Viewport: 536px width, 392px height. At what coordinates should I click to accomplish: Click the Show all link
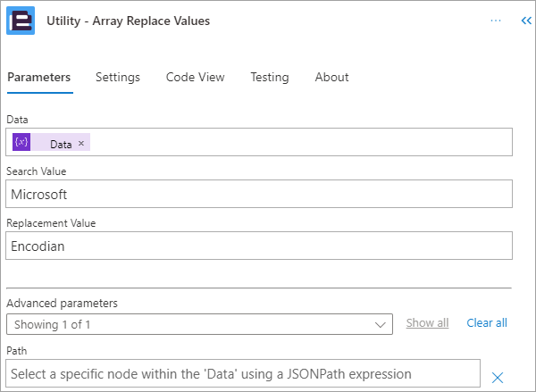(427, 323)
